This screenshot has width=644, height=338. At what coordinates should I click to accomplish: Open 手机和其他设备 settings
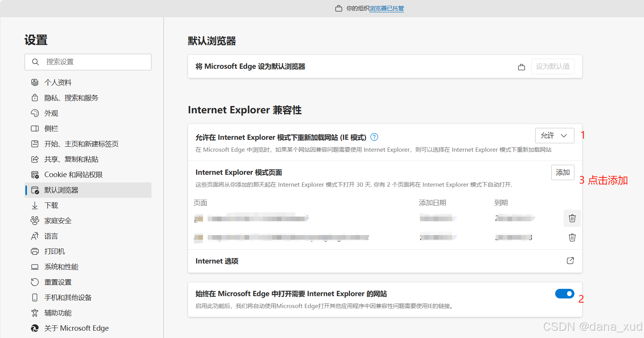click(x=88, y=297)
